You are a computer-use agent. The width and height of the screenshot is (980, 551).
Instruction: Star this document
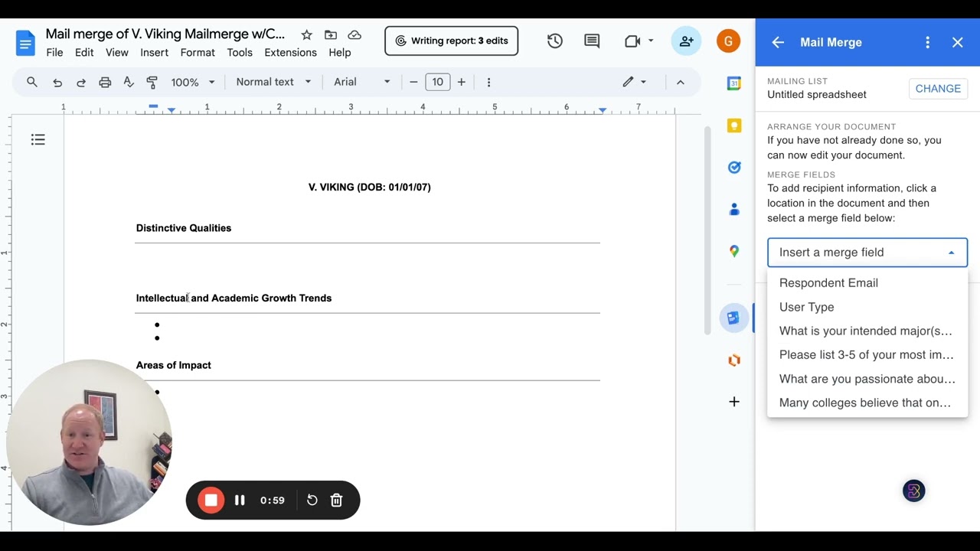tap(306, 34)
